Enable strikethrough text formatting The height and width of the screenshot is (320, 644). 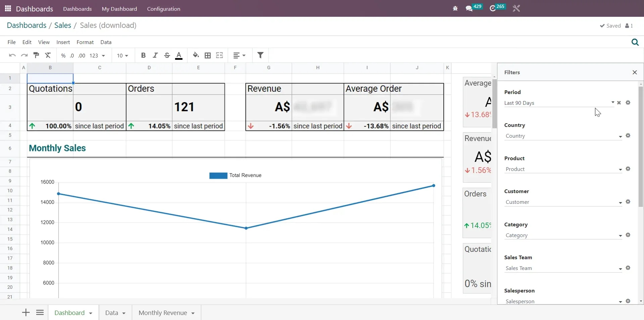click(x=167, y=55)
